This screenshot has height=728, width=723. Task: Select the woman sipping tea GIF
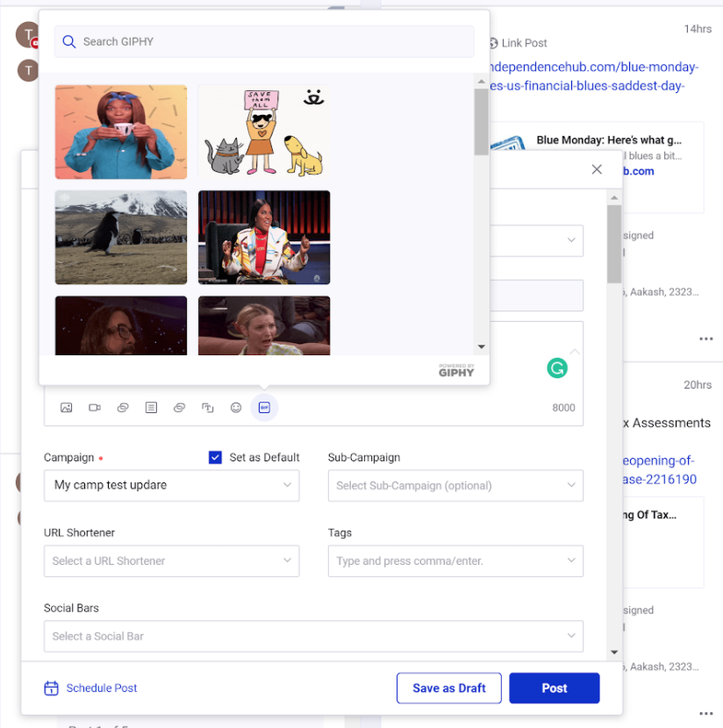[121, 132]
